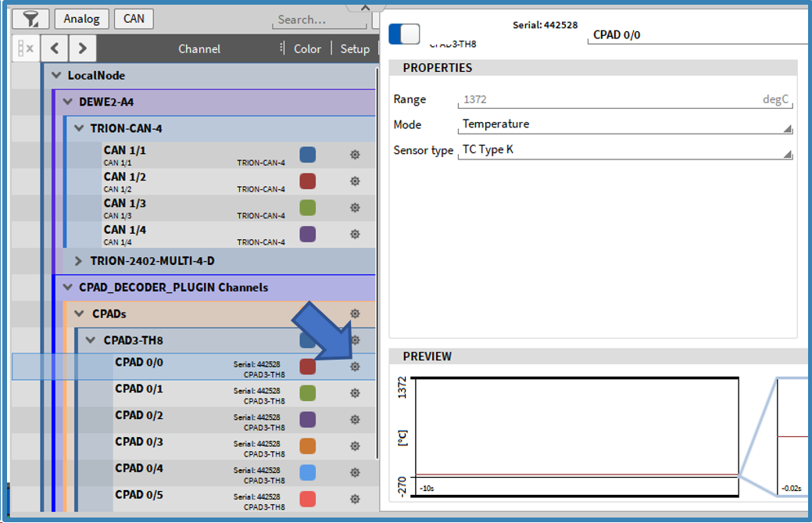The image size is (812, 523).
Task: Click the previous channel arrow button
Action: 55,48
